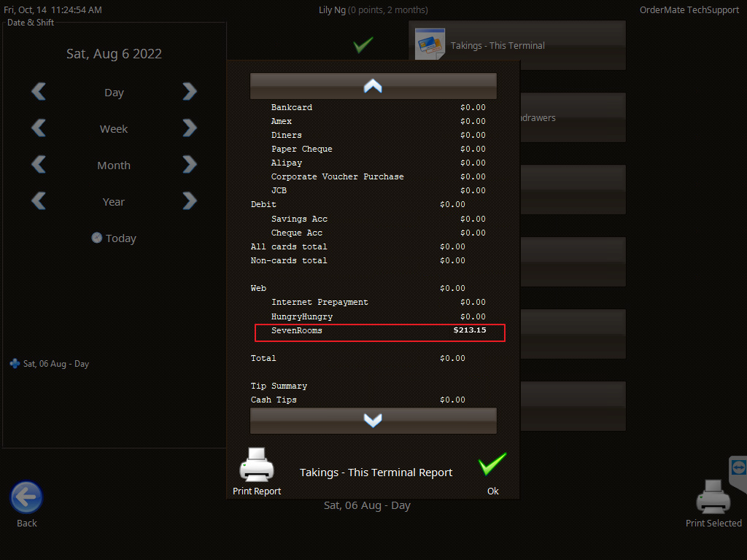The height and width of the screenshot is (560, 747).
Task: Click the Lily Ng customer name at top
Action: 332,10
